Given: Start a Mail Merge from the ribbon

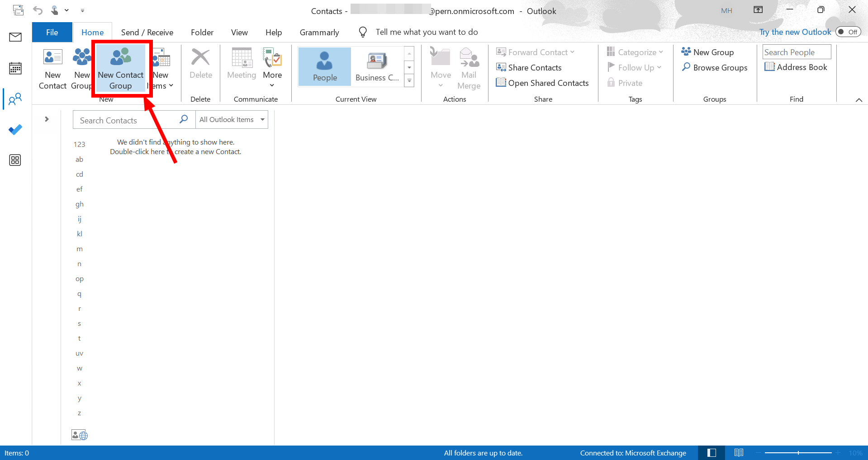Looking at the screenshot, I should pos(469,68).
